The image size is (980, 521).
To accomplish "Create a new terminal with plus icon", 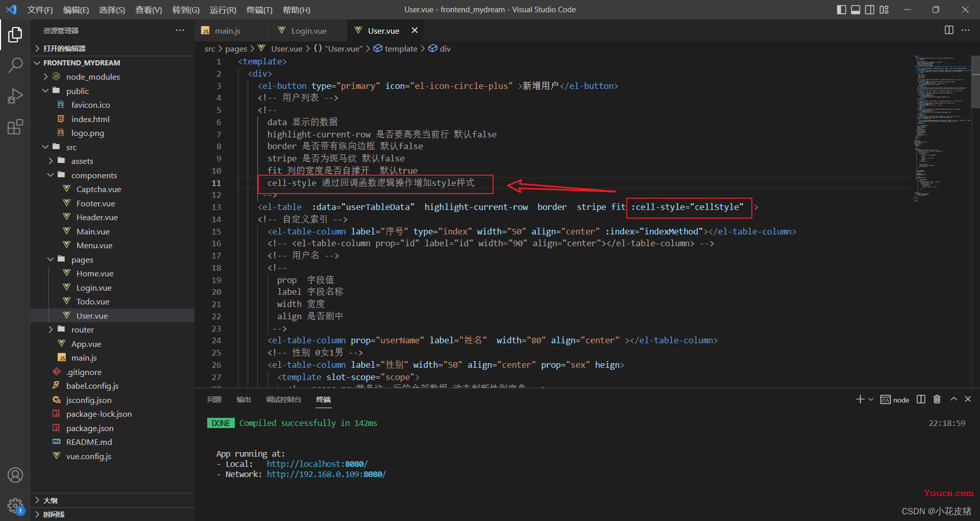I will (x=860, y=399).
